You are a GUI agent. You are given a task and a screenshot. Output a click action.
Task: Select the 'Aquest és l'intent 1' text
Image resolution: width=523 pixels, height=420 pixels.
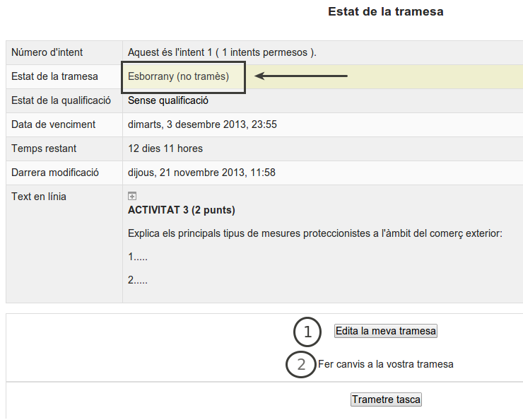tap(222, 52)
